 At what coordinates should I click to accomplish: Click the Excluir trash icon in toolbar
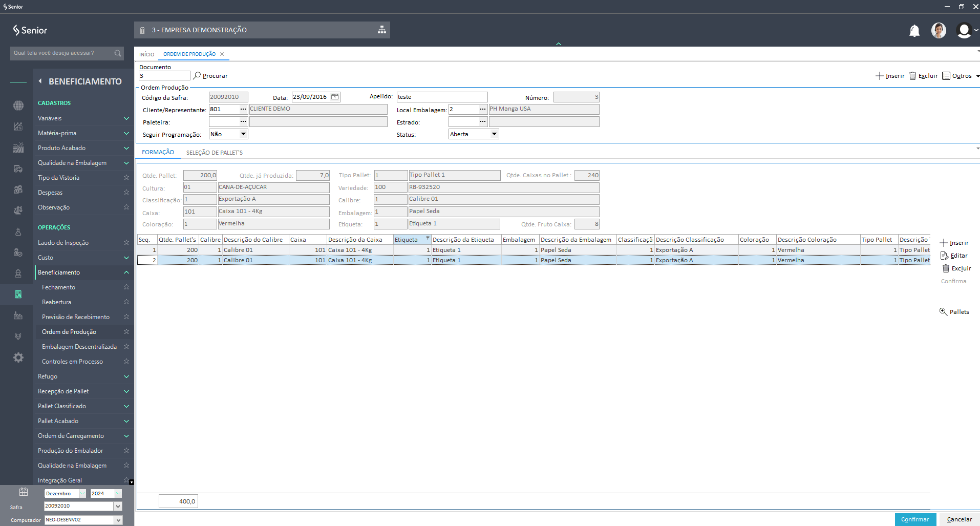tap(912, 76)
